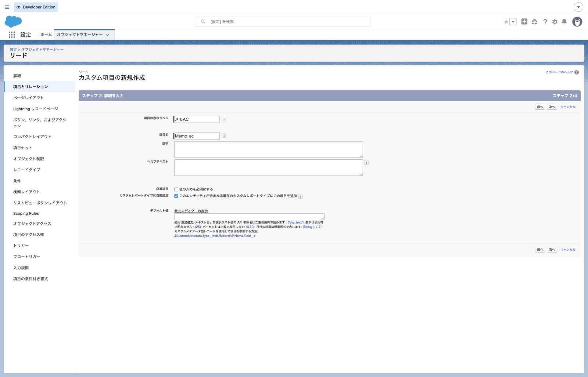Open the App Launcher grid icon
Image resolution: width=588 pixels, height=377 pixels.
[x=12, y=35]
